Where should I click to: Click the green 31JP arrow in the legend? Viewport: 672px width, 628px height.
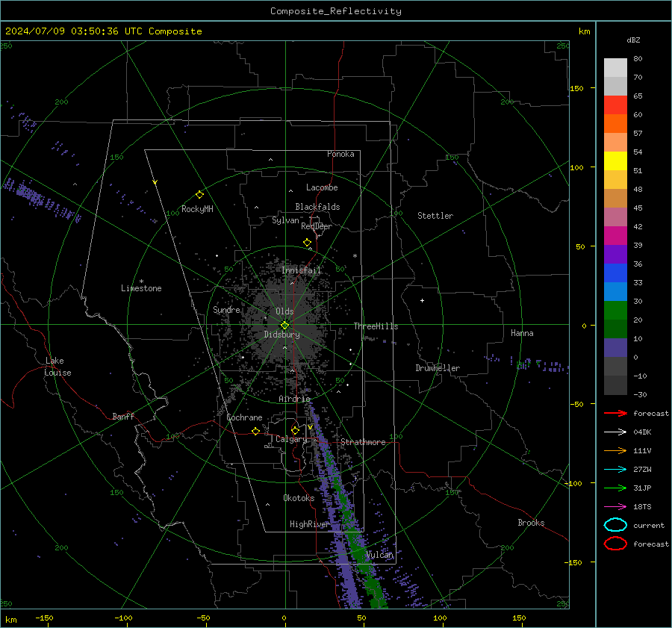point(615,488)
